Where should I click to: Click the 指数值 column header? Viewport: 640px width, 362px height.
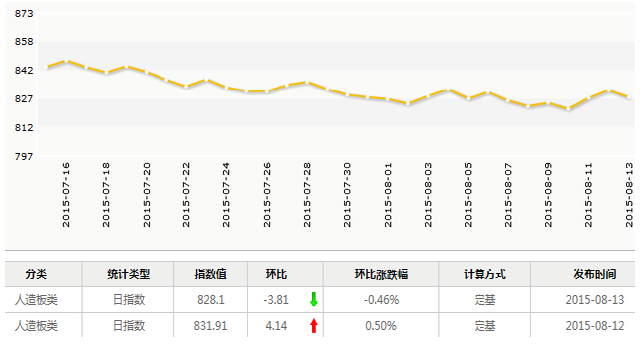point(211,274)
